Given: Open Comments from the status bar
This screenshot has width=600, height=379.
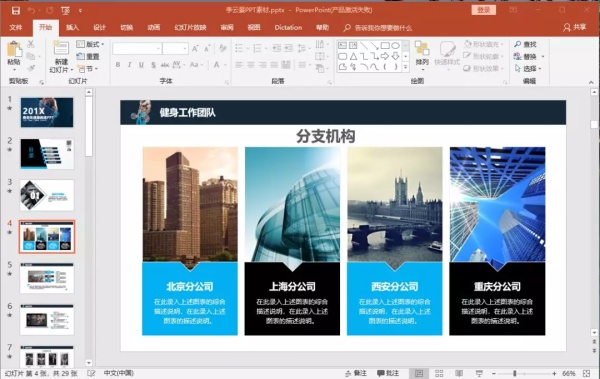Looking at the screenshot, I should pos(388,373).
